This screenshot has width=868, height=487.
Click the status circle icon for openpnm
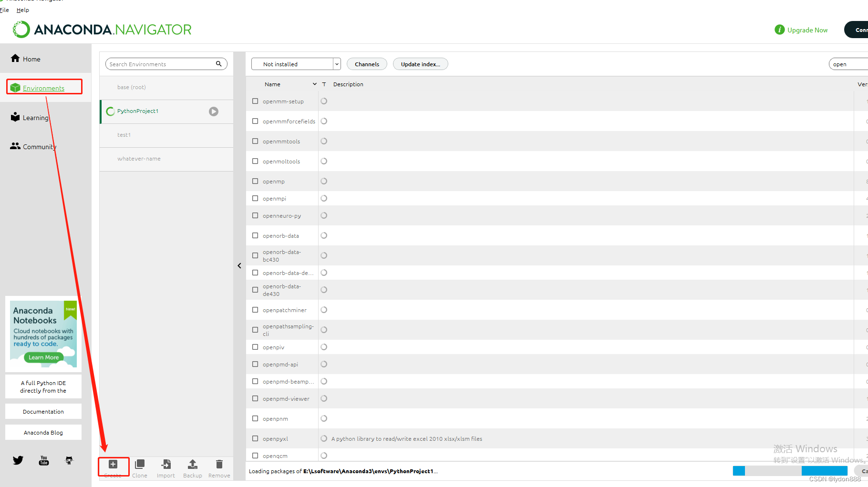tap(324, 418)
